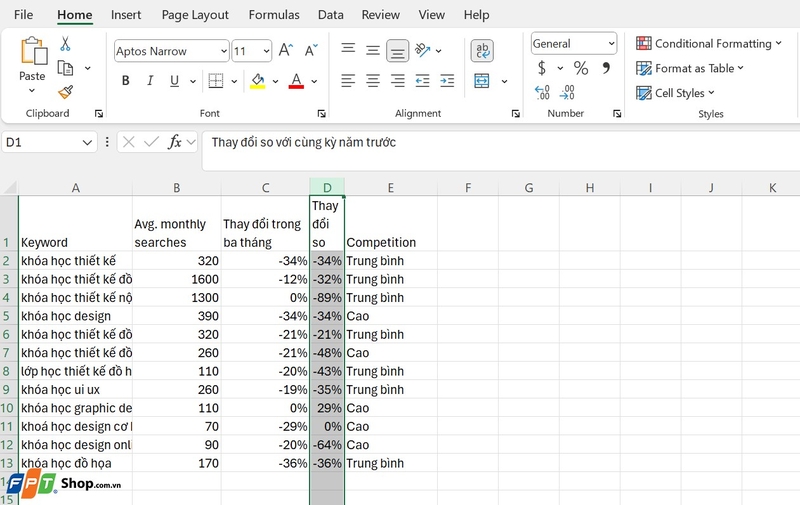Select column A header

pyautogui.click(x=76, y=188)
